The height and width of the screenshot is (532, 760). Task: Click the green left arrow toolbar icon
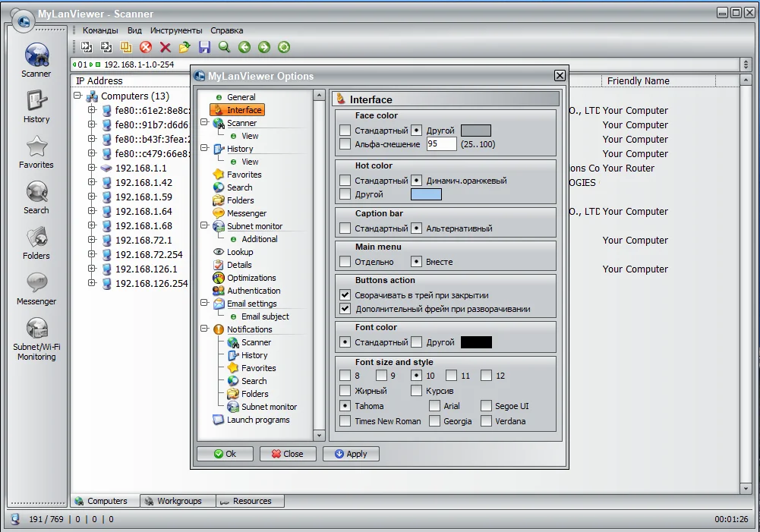coord(244,47)
